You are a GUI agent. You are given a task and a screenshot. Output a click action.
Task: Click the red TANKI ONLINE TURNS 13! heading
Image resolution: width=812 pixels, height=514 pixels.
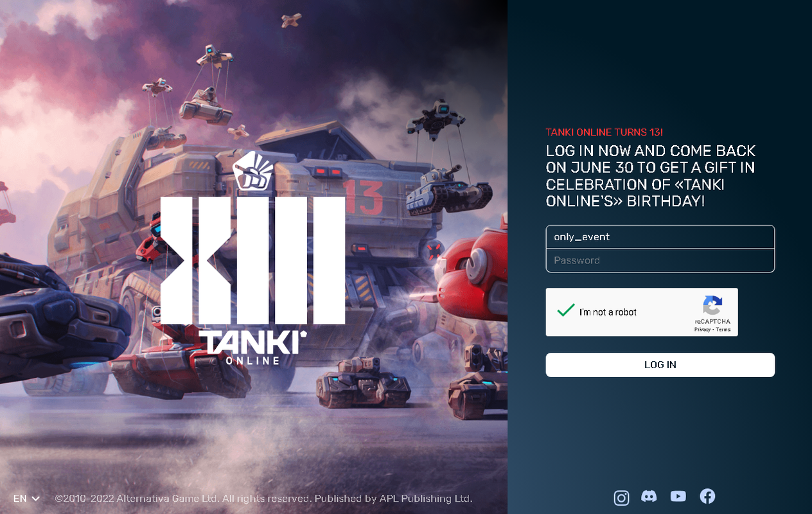click(605, 132)
